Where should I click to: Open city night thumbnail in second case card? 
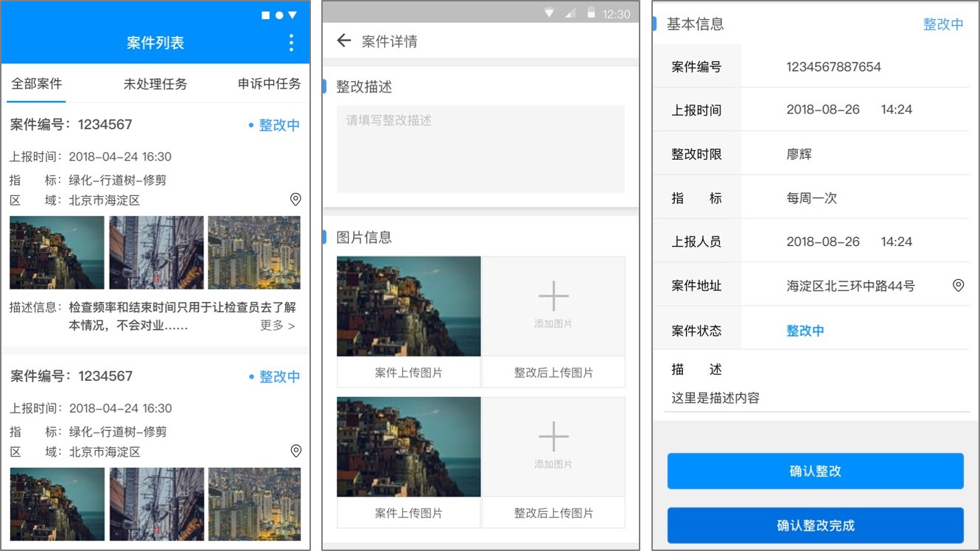[x=254, y=505]
